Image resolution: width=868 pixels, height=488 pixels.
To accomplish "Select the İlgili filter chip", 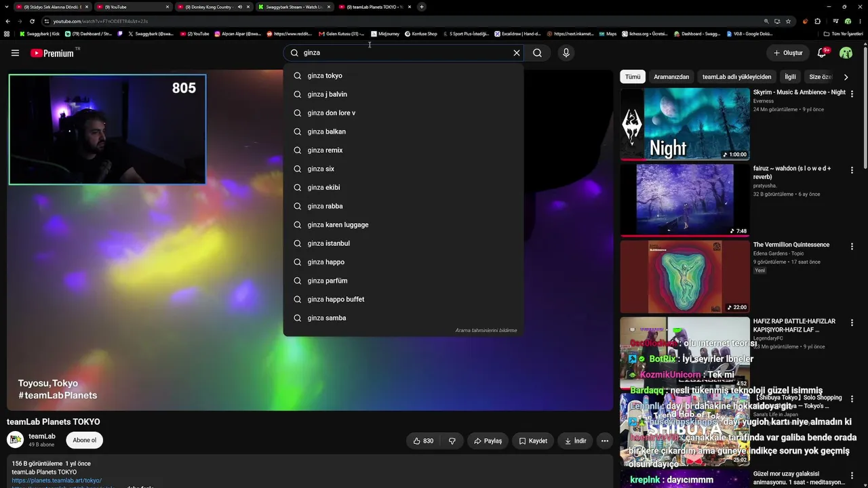I will click(790, 77).
